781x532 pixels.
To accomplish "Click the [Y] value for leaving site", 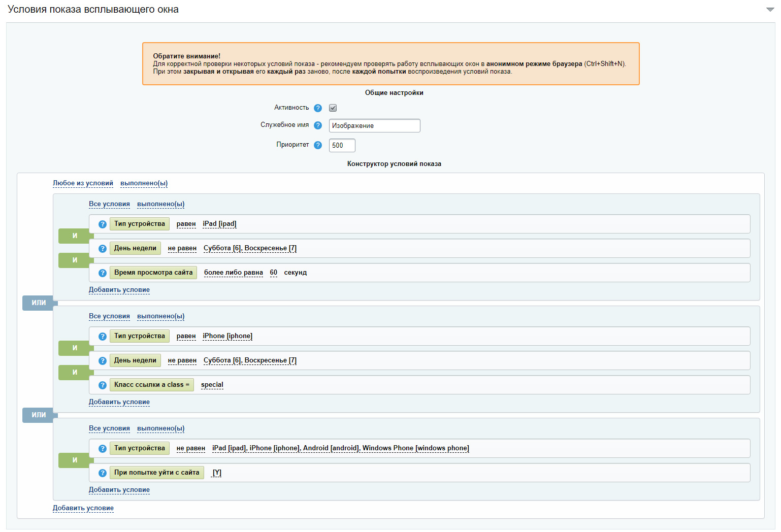I will tap(217, 473).
